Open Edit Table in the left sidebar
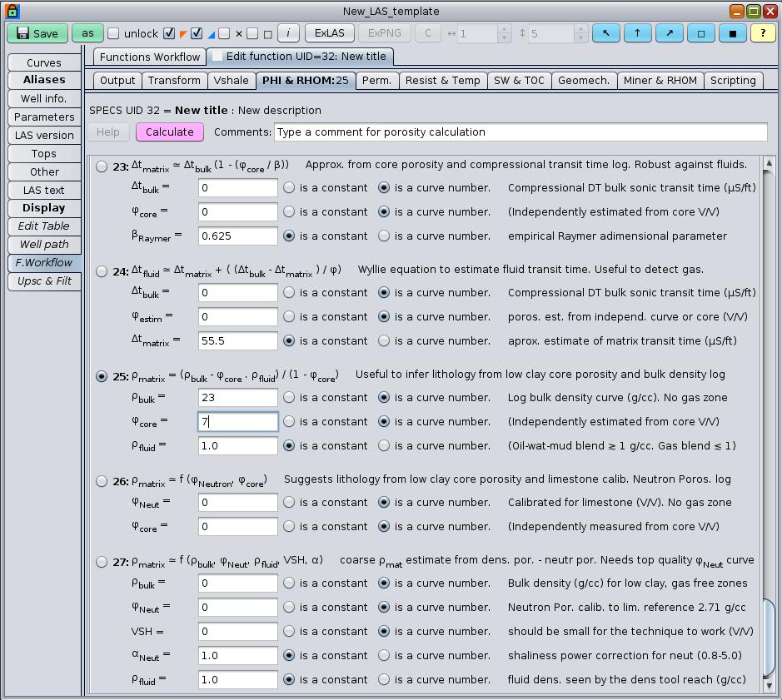The image size is (782, 700). pyautogui.click(x=44, y=226)
